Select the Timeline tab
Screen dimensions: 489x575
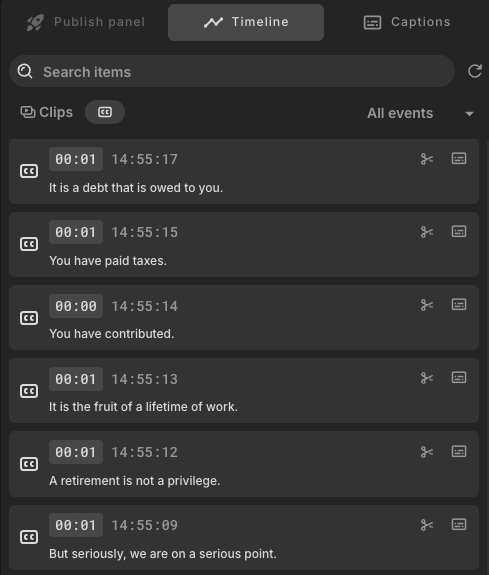tap(246, 22)
